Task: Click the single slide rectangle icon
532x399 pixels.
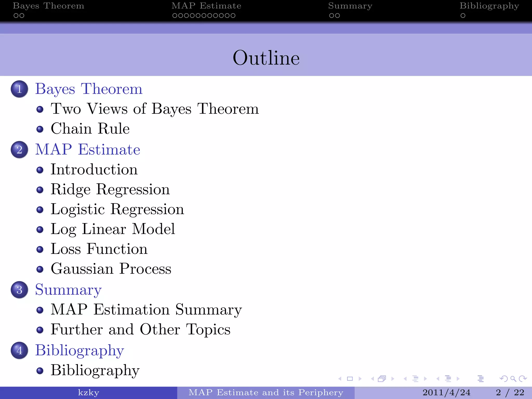Action: [x=350, y=379]
